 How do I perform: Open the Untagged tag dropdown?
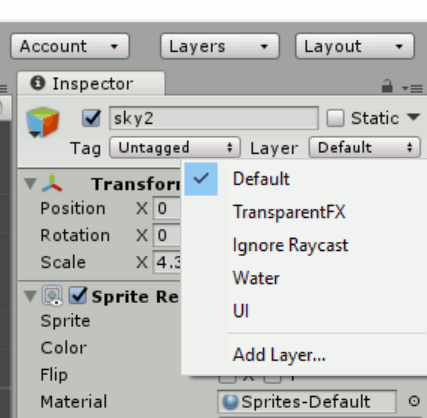[x=175, y=147]
